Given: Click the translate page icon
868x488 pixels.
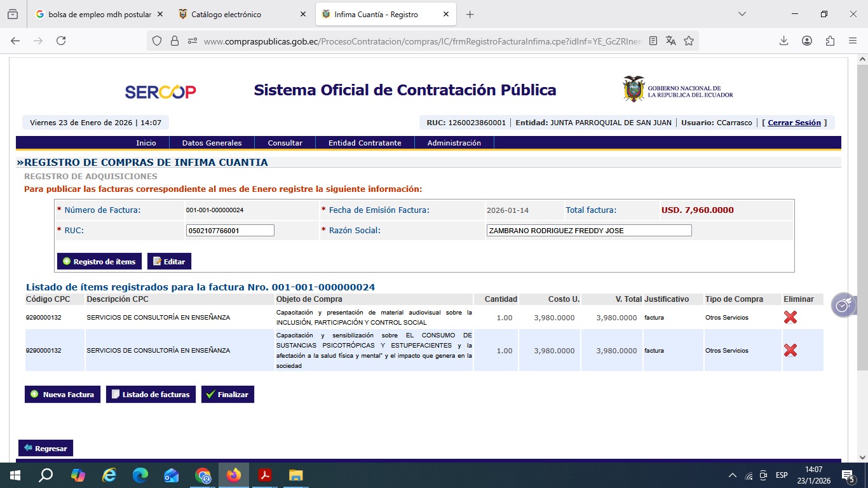Looking at the screenshot, I should click(x=671, y=41).
